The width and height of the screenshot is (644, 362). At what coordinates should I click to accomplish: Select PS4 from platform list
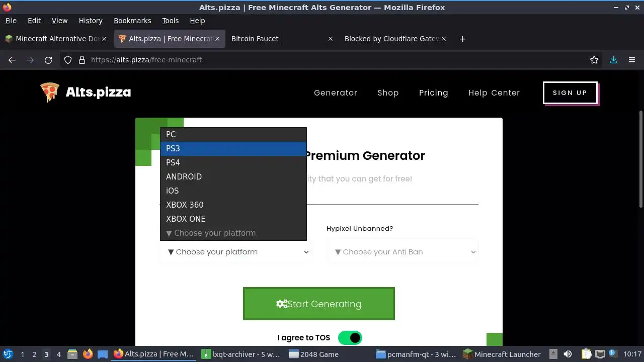point(233,162)
